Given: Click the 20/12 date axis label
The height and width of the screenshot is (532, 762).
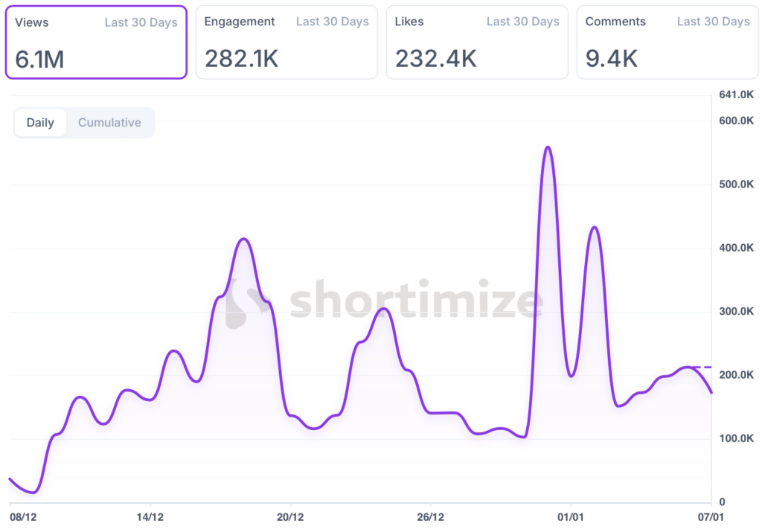Looking at the screenshot, I should 290,516.
